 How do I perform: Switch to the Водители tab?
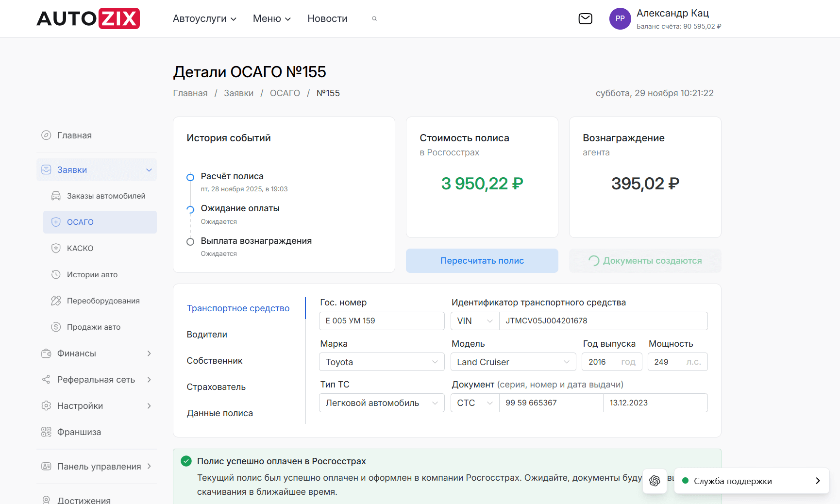click(x=207, y=335)
